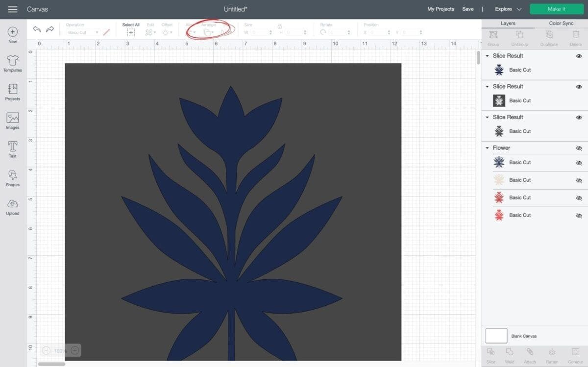Click the Duplicate icon
The height and width of the screenshot is (367, 588).
[x=549, y=35]
